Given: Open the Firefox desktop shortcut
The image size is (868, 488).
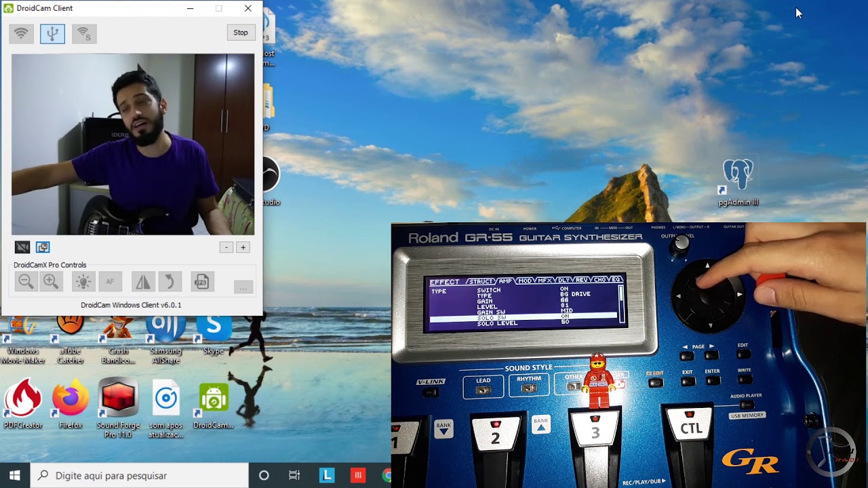Looking at the screenshot, I should click(71, 403).
